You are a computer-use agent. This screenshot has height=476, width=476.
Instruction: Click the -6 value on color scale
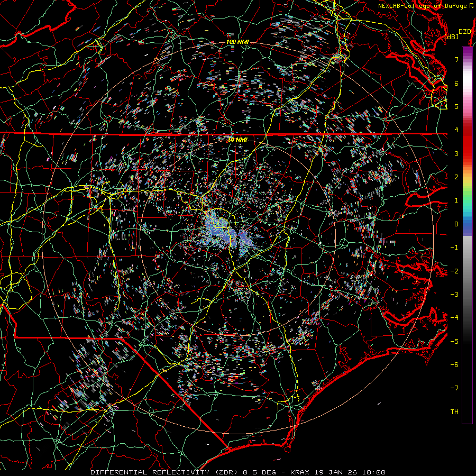[454, 364]
